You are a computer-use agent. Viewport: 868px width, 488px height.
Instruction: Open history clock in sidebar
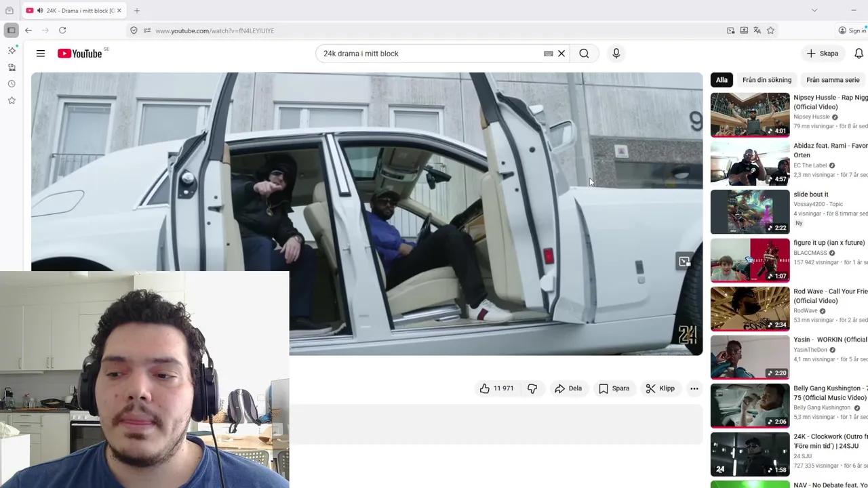(12, 84)
